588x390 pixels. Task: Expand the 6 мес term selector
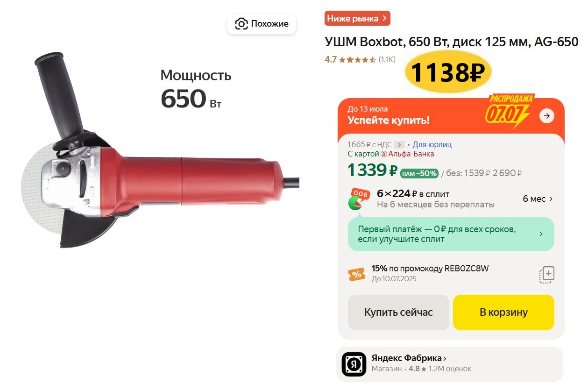click(x=538, y=199)
